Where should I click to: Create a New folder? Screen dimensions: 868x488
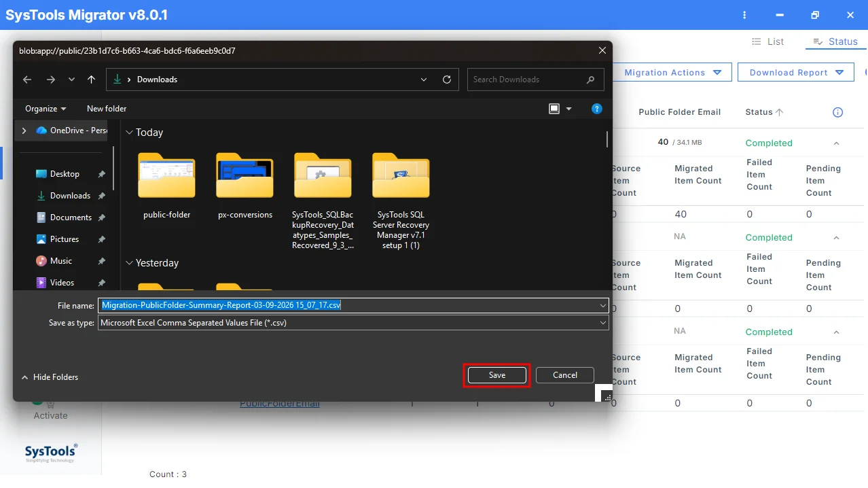[x=107, y=109]
